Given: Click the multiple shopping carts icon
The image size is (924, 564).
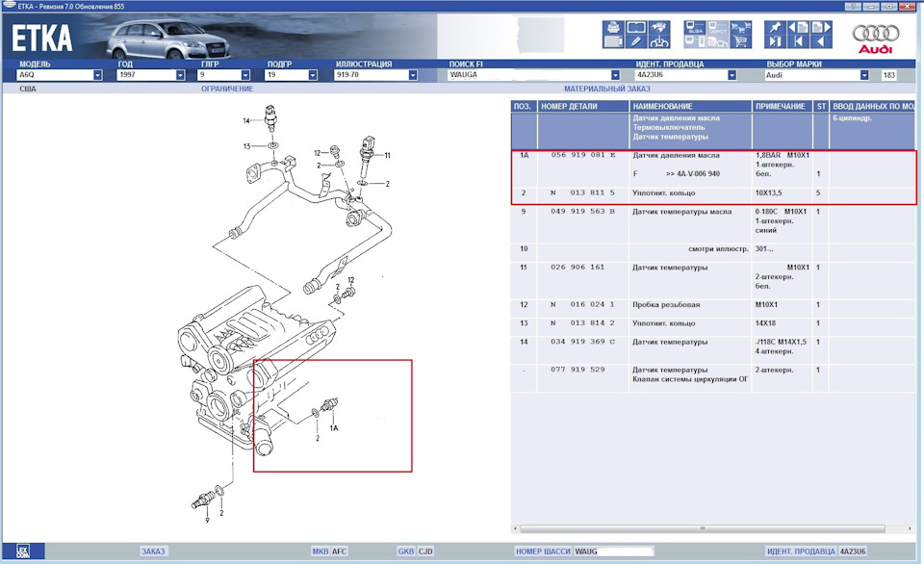Looking at the screenshot, I should [x=741, y=27].
